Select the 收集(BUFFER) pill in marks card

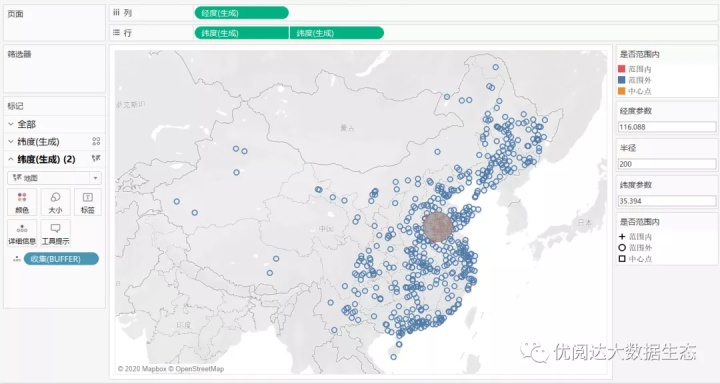coord(61,259)
